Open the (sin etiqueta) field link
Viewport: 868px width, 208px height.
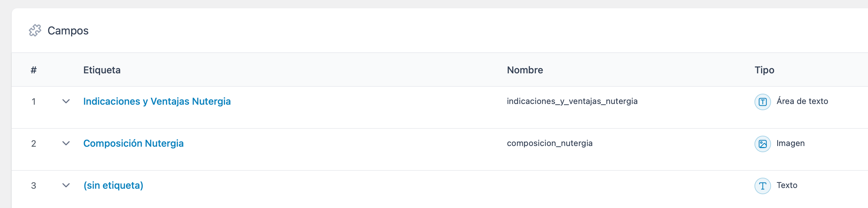[113, 185]
